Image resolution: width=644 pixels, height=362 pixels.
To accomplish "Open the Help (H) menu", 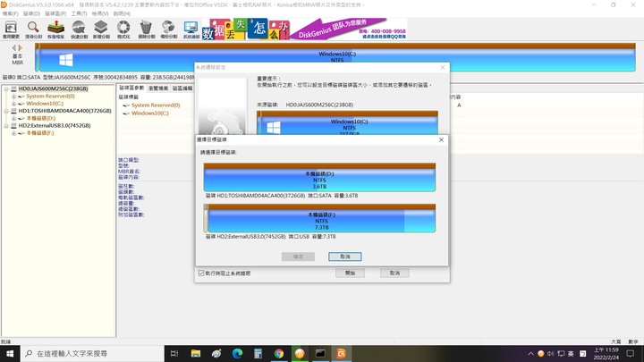I will pyautogui.click(x=122, y=13).
